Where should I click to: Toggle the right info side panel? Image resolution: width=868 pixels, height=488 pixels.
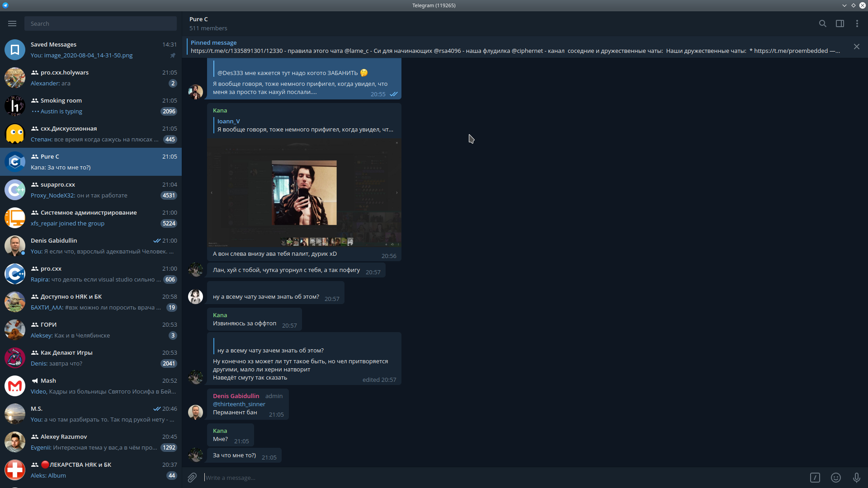click(840, 23)
